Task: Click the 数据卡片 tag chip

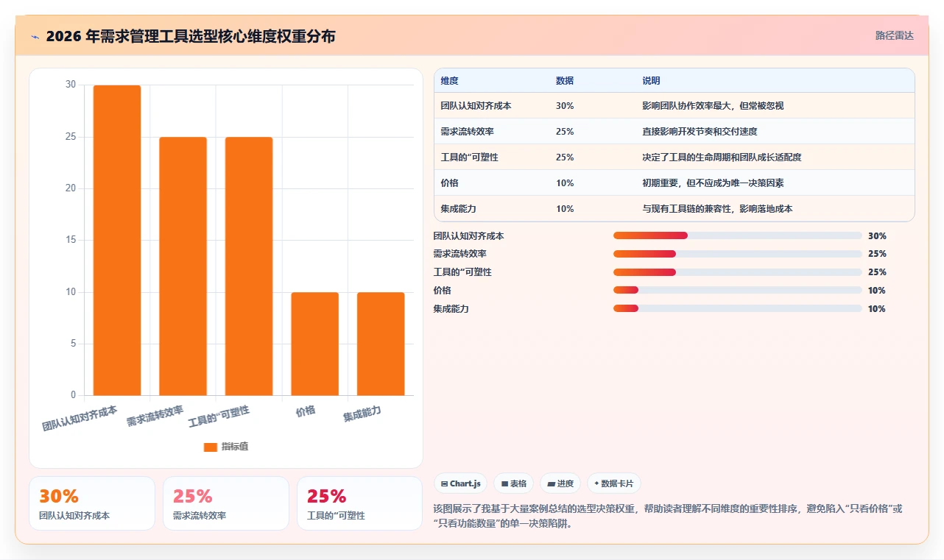Action: 614,483
